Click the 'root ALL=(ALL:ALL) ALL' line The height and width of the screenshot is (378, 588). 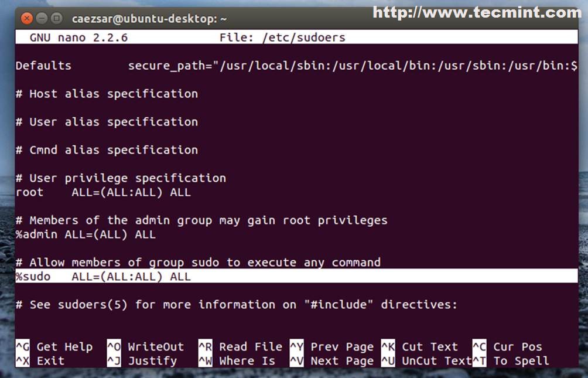pos(103,192)
